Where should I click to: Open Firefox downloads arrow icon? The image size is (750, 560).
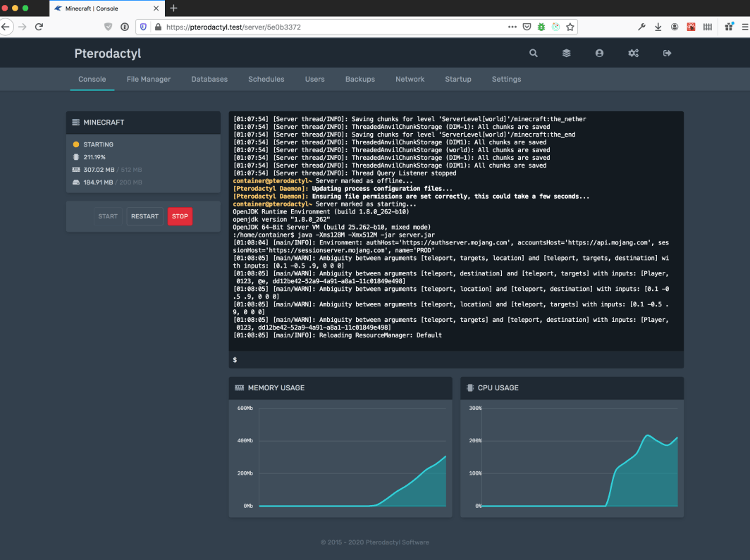[x=658, y=27]
